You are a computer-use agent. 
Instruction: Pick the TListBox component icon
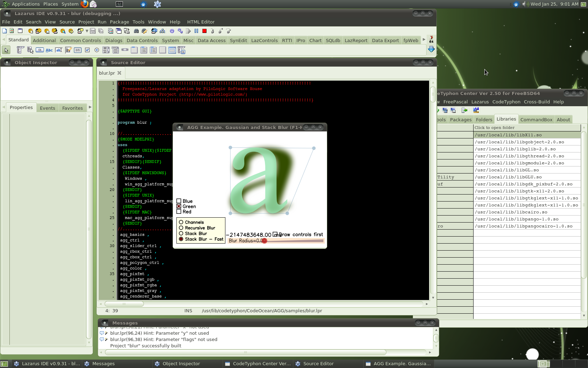(106, 50)
